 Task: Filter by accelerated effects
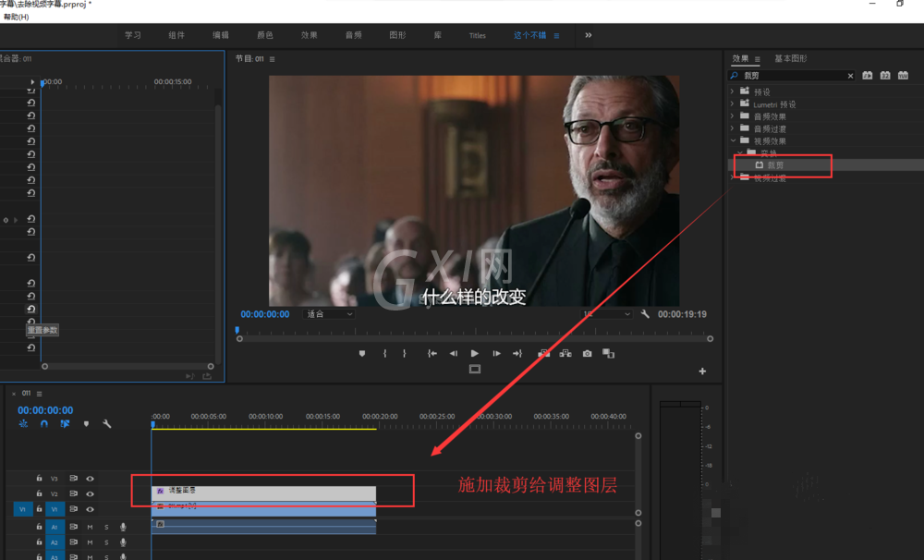click(868, 76)
